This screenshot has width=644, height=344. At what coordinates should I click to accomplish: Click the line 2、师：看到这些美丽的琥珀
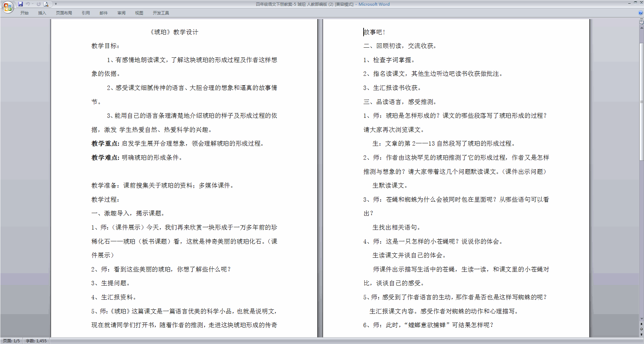click(161, 269)
